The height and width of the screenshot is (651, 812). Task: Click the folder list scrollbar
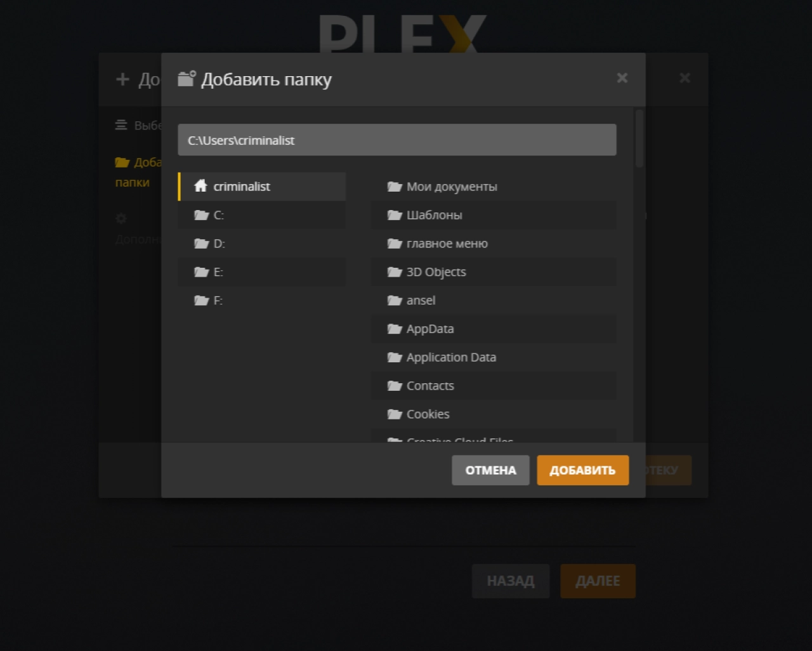coord(639,138)
